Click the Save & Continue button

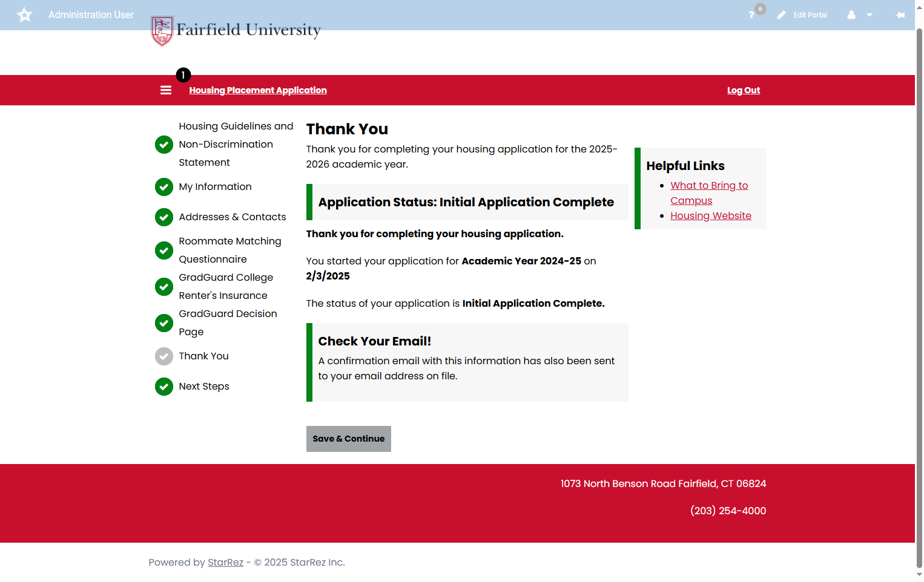pyautogui.click(x=349, y=439)
